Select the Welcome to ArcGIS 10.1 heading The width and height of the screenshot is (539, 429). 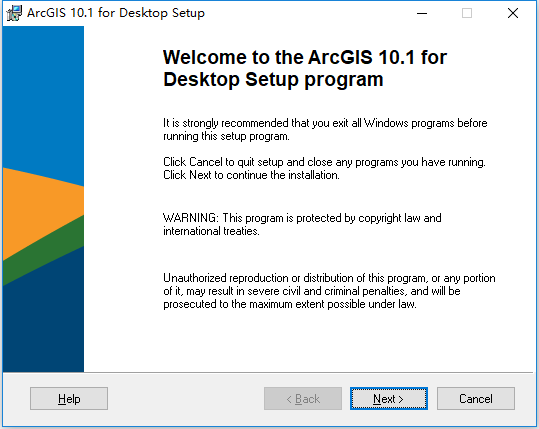click(x=305, y=68)
